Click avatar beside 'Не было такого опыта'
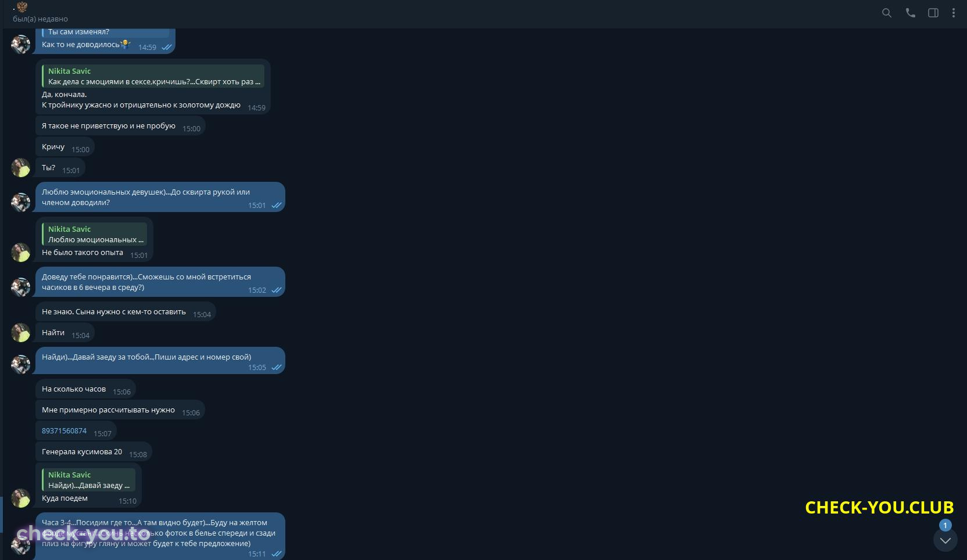This screenshot has height=560, width=967. (x=21, y=253)
